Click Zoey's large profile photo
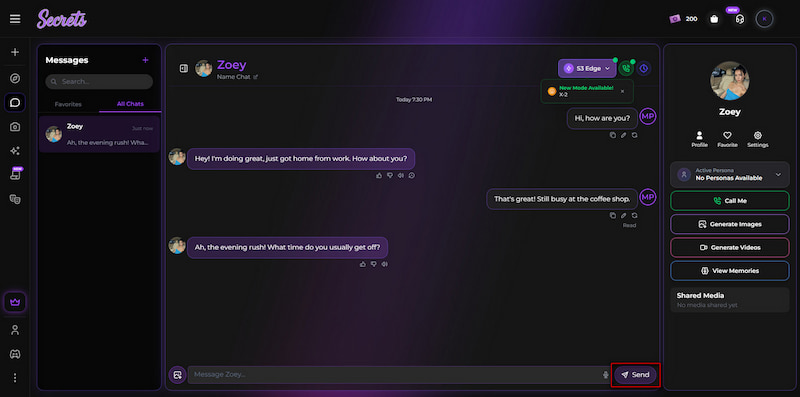Image resolution: width=800 pixels, height=397 pixels. click(x=730, y=81)
